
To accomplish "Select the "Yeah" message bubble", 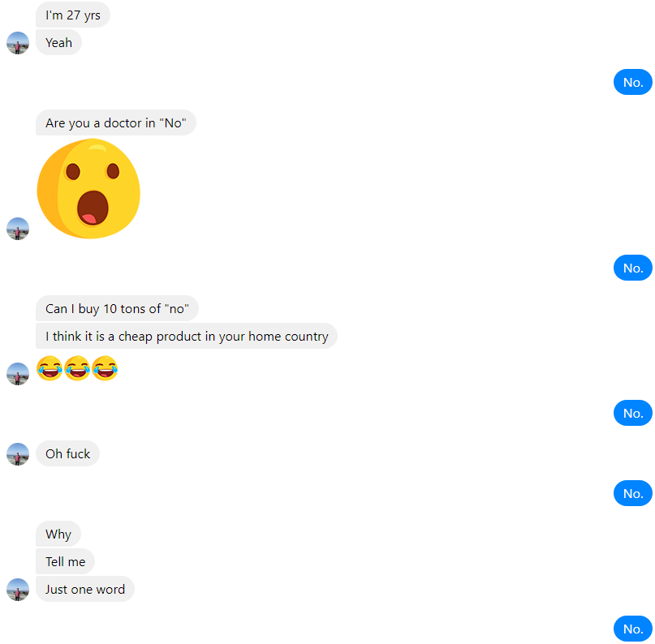I will 58,42.
